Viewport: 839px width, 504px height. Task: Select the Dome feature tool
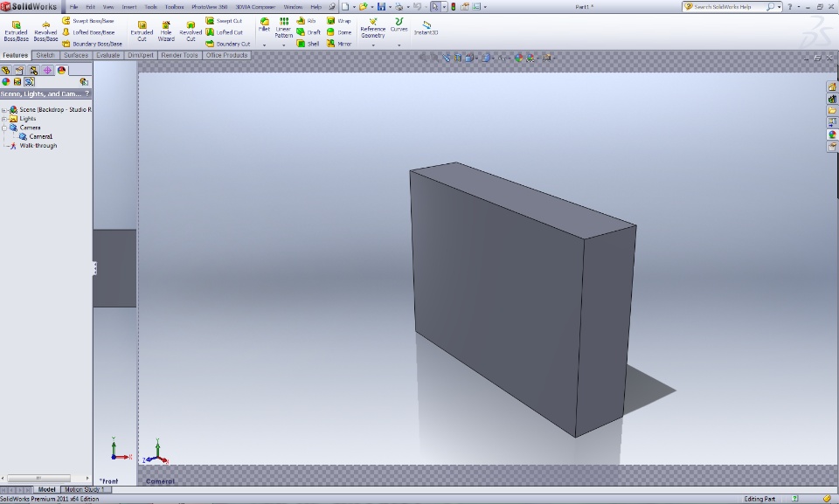339,32
